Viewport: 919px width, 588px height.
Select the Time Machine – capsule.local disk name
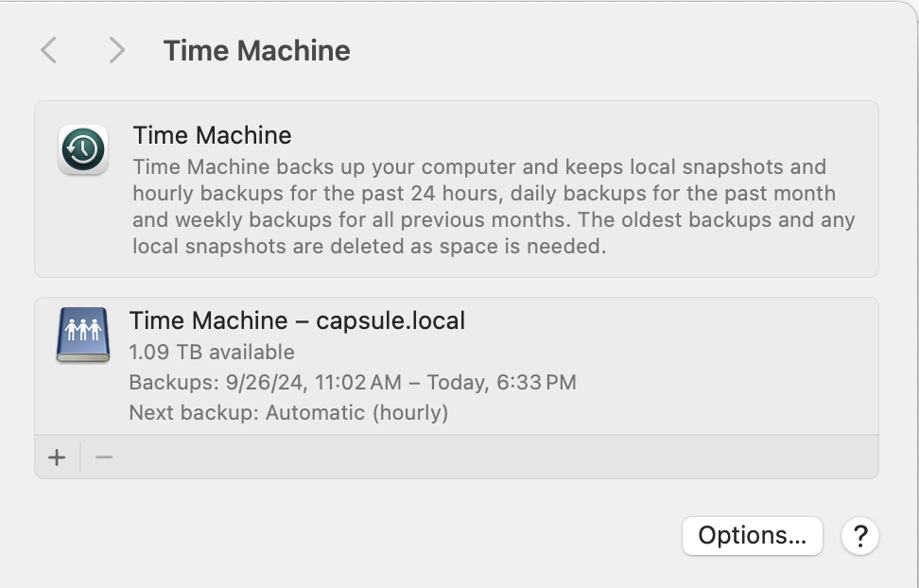pyautogui.click(x=297, y=320)
